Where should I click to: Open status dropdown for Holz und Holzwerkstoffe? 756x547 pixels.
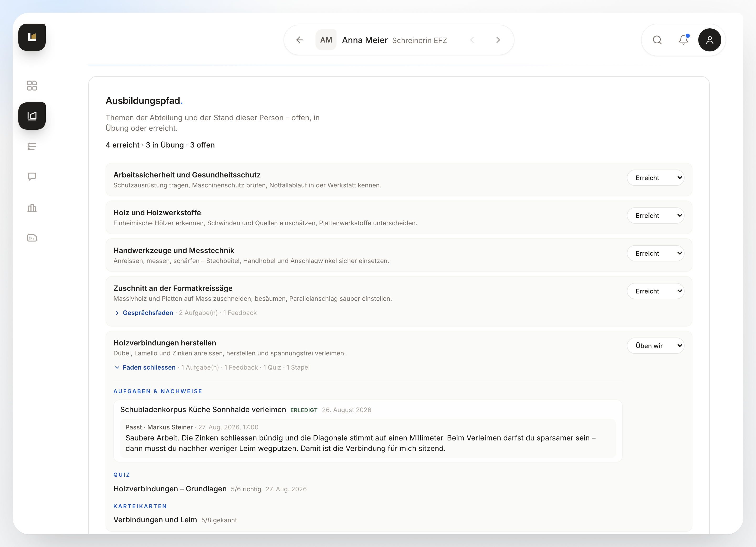point(656,216)
